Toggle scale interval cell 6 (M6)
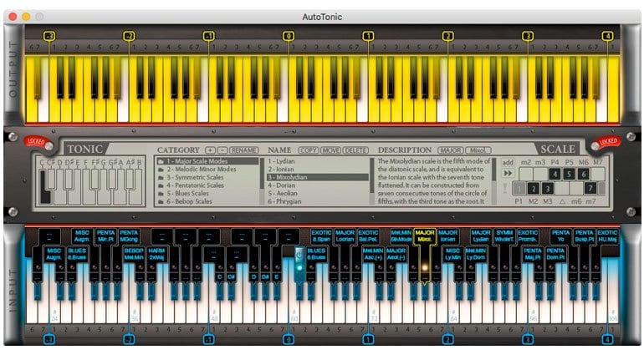 (584, 174)
